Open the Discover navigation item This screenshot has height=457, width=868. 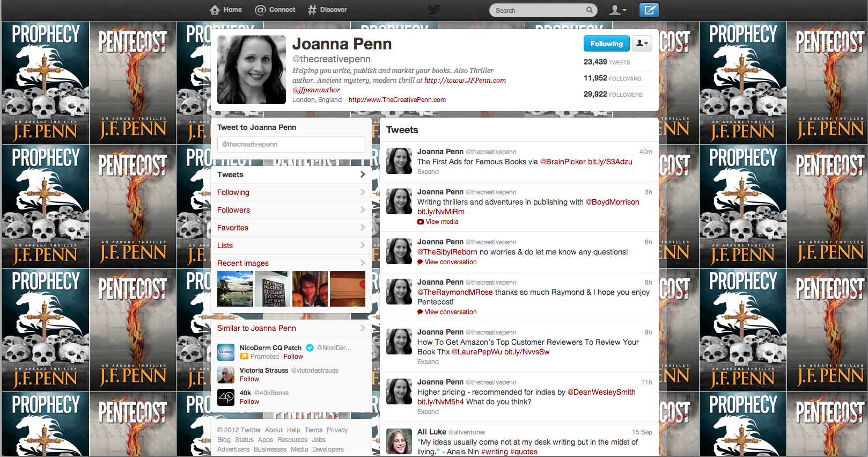[327, 10]
